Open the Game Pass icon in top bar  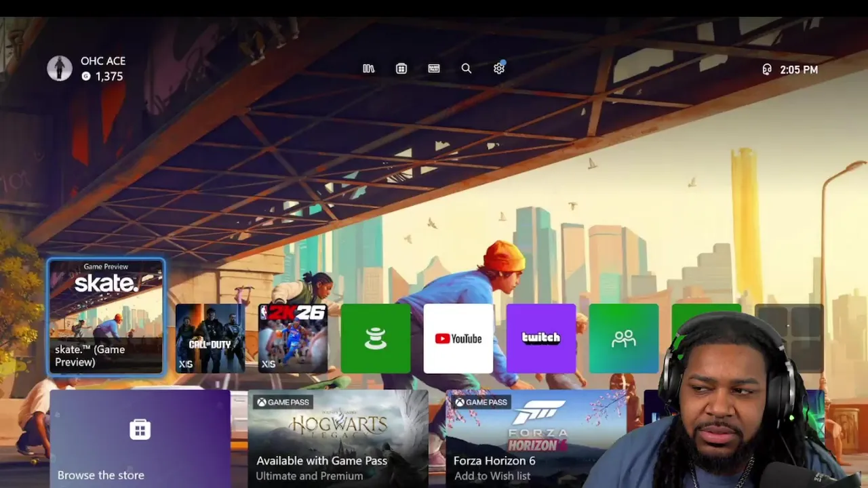pos(434,68)
